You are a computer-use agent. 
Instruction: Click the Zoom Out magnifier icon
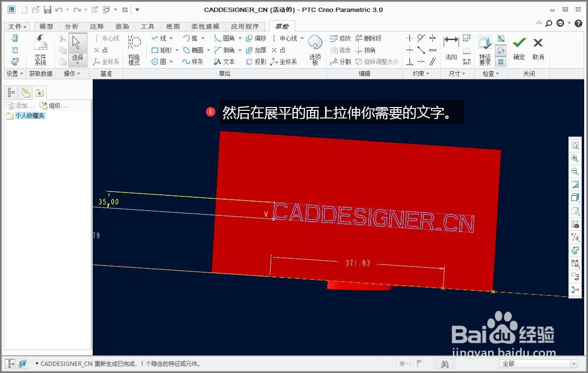coord(575,171)
